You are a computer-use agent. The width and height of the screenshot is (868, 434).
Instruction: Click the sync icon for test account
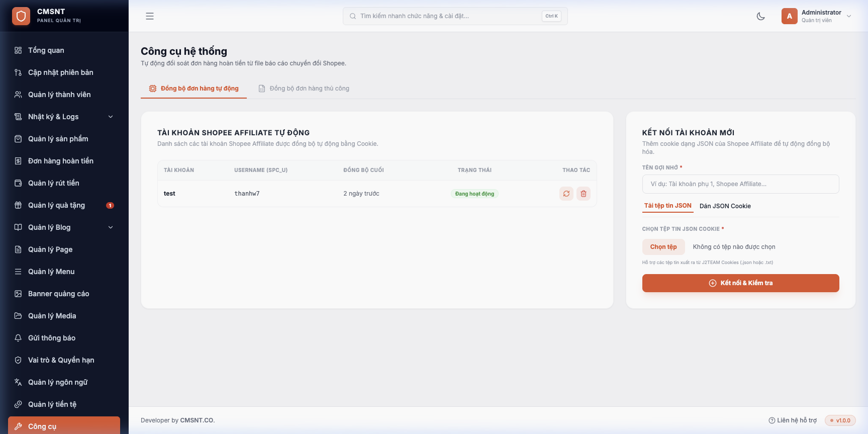pyautogui.click(x=566, y=194)
